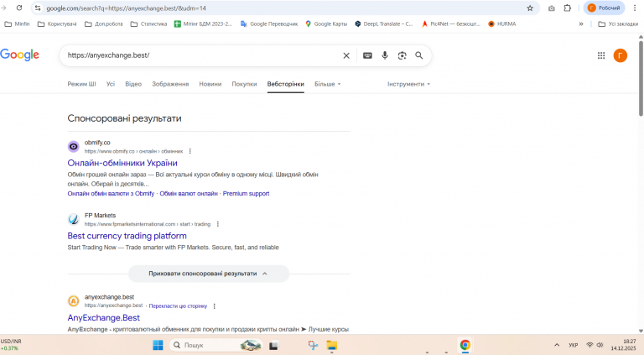Open the Робочий profile chip

[604, 8]
